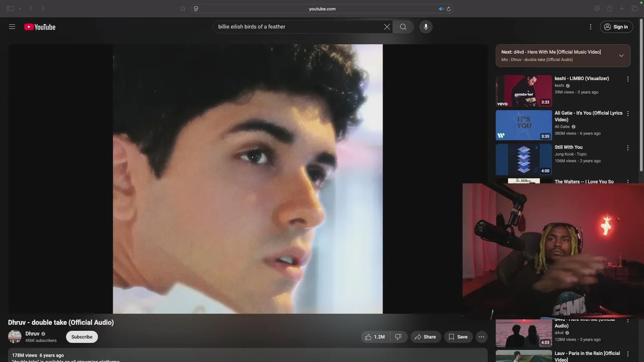Open the tab group dropdown arrow beside sidebar icon
Screen dimensions: 644x362
(20, 9)
